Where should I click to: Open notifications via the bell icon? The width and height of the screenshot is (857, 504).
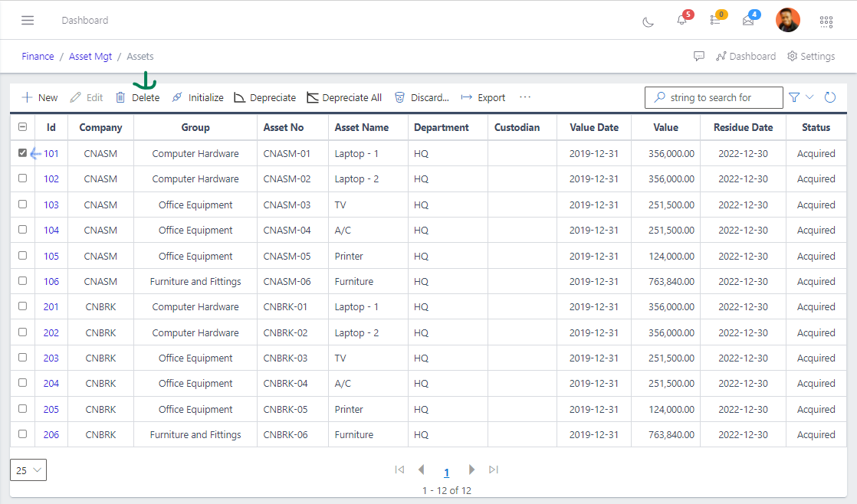(681, 21)
